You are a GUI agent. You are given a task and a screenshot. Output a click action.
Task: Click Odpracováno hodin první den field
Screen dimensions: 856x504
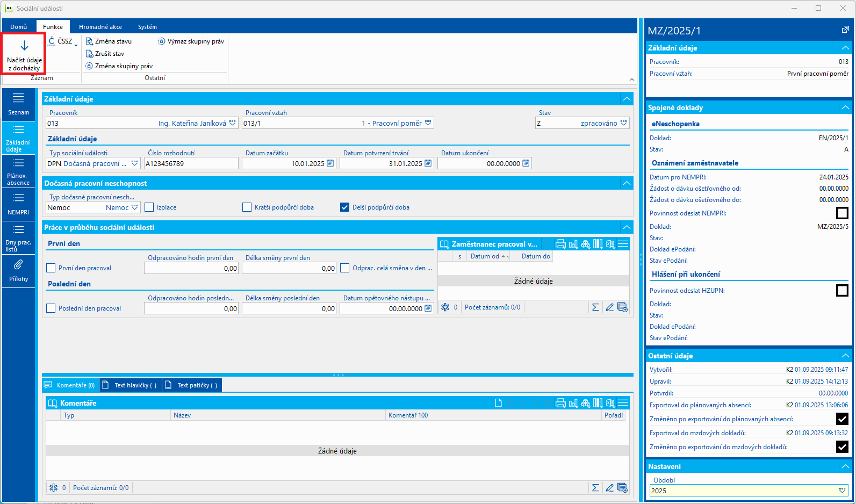click(191, 268)
